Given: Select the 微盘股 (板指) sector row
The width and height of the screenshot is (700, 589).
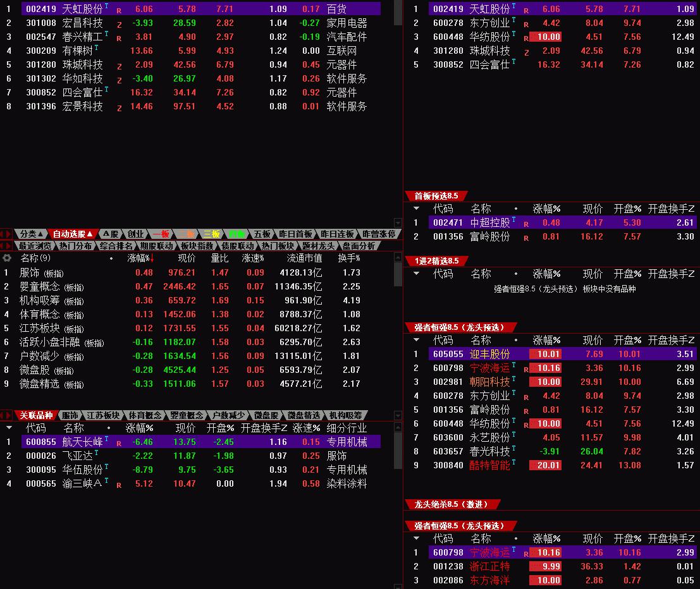Looking at the screenshot, I should pos(197,370).
